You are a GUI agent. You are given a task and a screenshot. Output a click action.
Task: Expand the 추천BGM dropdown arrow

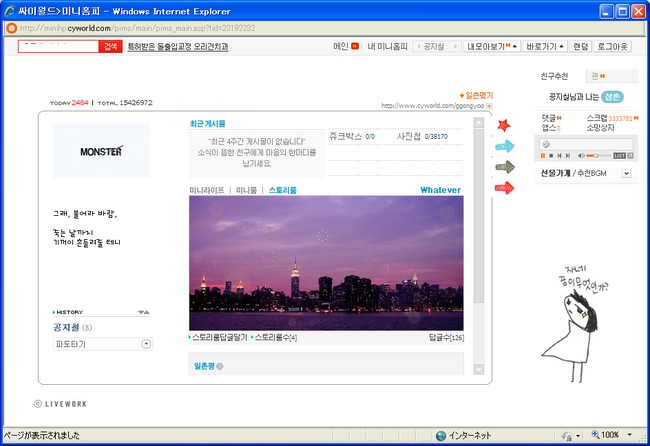pyautogui.click(x=626, y=173)
